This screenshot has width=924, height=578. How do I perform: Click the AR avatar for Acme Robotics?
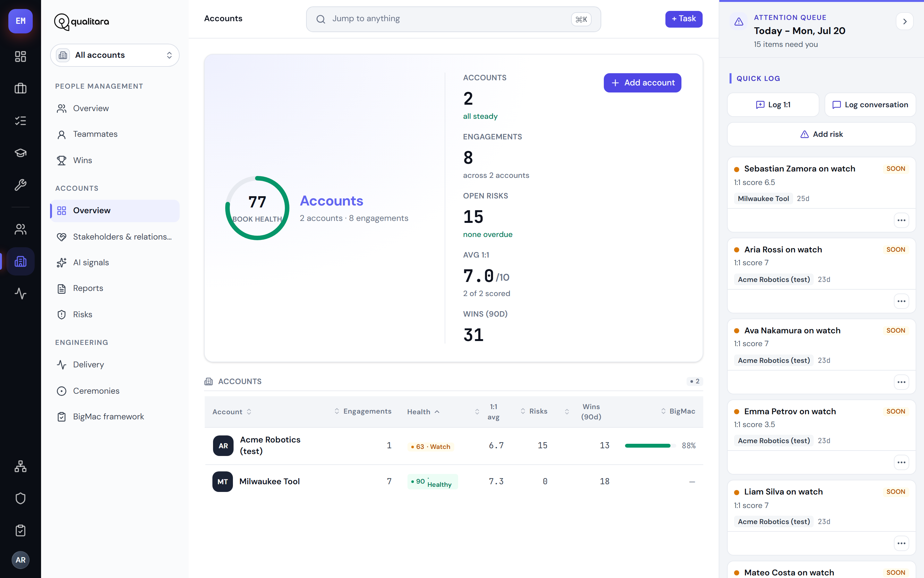[x=223, y=446]
